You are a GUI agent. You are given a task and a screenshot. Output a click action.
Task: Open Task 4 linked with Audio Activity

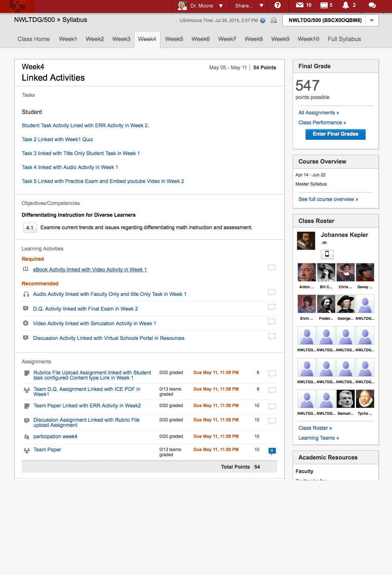coord(70,167)
